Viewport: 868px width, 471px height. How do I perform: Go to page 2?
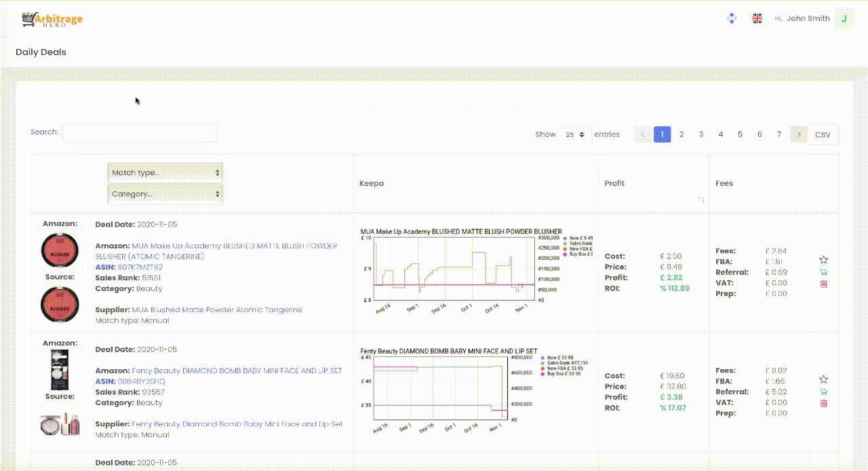(x=682, y=134)
